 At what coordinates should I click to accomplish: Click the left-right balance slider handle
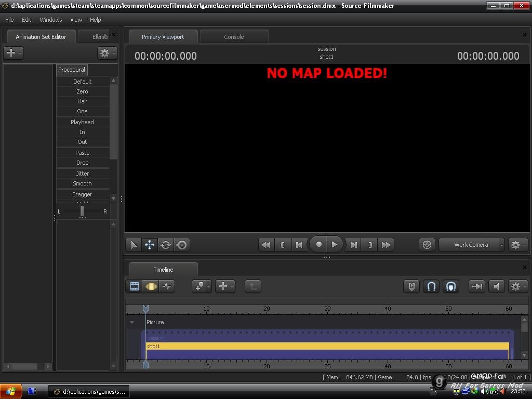pyautogui.click(x=82, y=211)
